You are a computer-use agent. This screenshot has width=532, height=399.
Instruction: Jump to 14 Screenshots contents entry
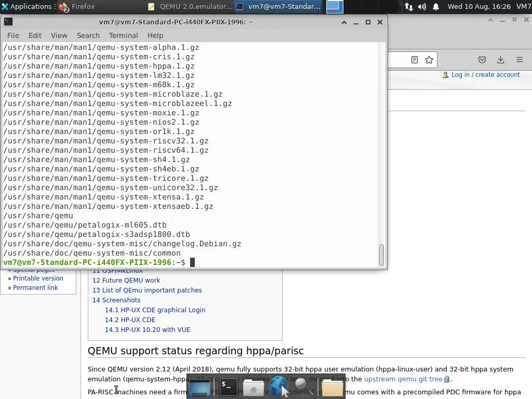(x=116, y=300)
